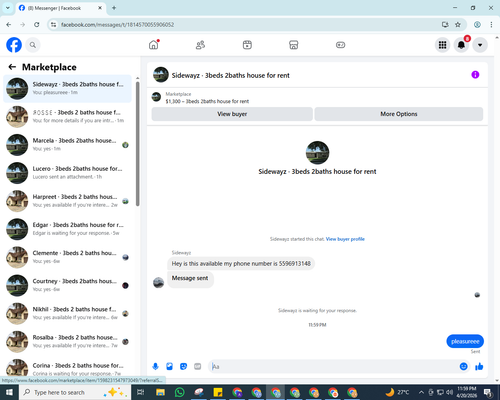Open the Harpreet conversation

[67, 201]
